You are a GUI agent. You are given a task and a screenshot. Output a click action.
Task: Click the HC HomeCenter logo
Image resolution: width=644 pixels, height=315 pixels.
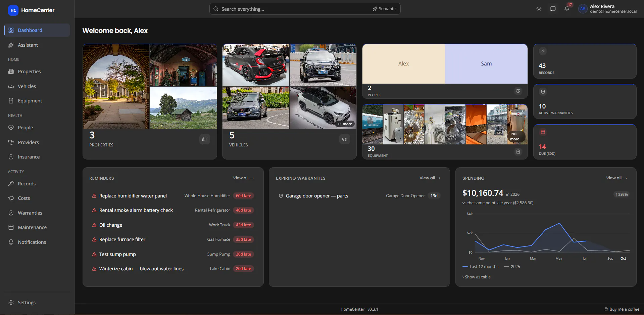click(31, 10)
